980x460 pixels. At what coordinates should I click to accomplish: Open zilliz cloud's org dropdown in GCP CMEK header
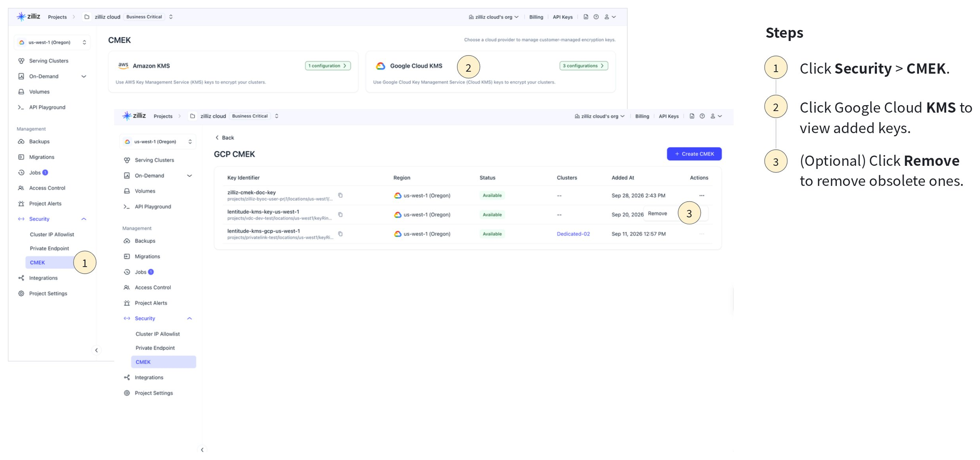(599, 116)
